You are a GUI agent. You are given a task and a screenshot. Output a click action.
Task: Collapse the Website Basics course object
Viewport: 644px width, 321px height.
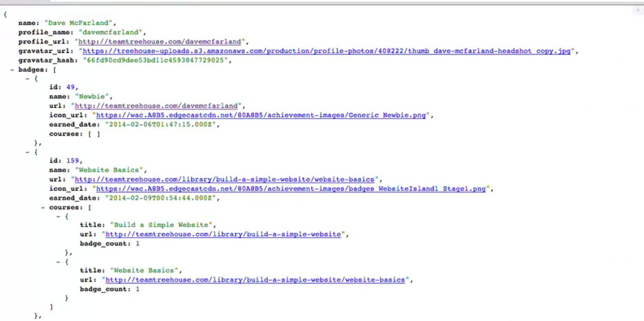pyautogui.click(x=58, y=262)
